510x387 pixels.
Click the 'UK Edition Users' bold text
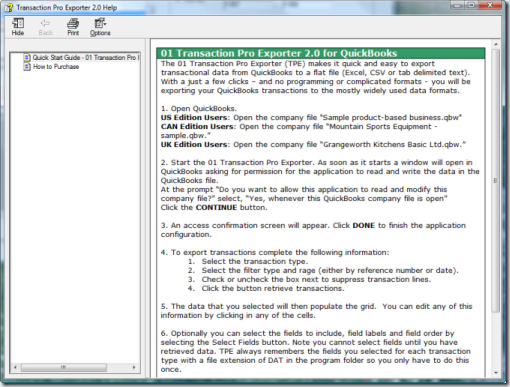click(195, 145)
